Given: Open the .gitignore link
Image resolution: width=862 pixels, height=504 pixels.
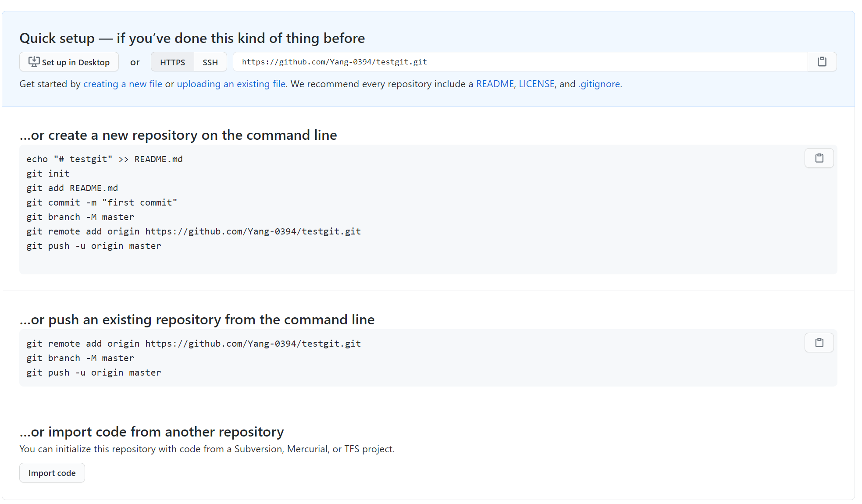Looking at the screenshot, I should tap(599, 84).
